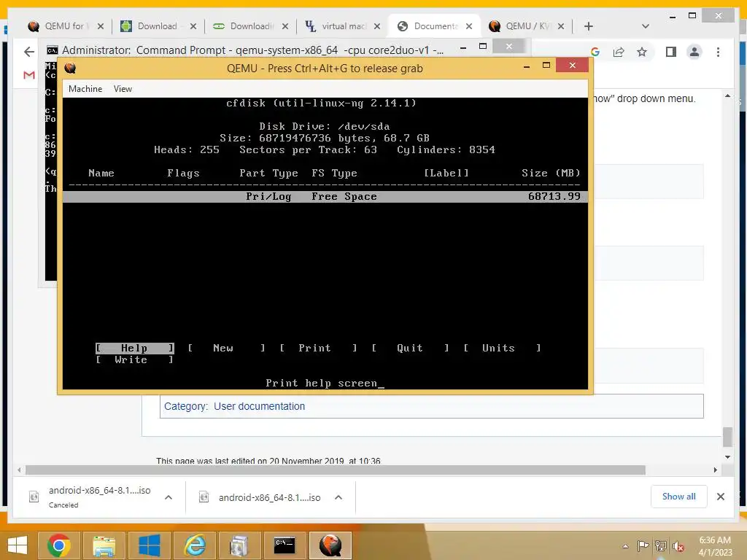This screenshot has height=560, width=747.
Task: Click the vertical scrollbar thumb of the page
Action: coord(727,437)
